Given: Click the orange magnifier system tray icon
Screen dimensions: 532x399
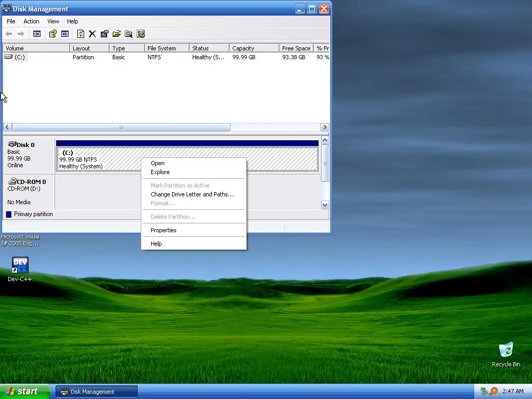Looking at the screenshot, I should 494,391.
